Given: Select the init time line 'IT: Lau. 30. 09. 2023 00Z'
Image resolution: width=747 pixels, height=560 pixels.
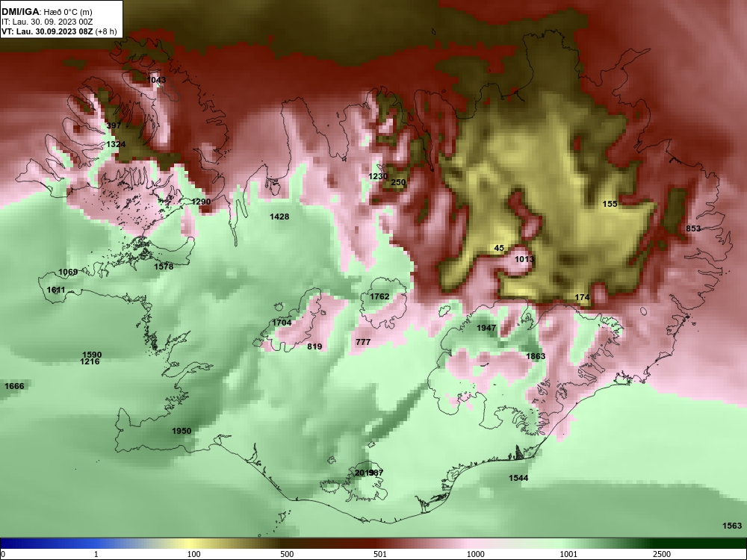Looking at the screenshot, I should click(x=46, y=22).
